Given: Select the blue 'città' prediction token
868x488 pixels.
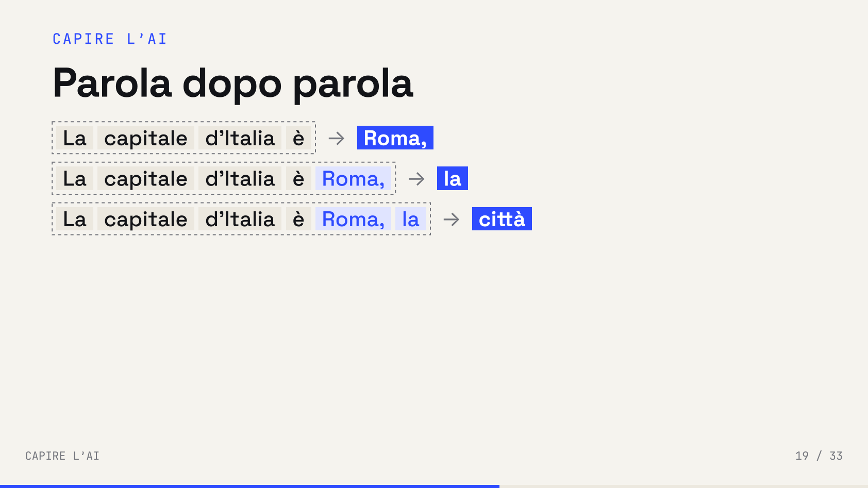Looking at the screenshot, I should coord(502,219).
